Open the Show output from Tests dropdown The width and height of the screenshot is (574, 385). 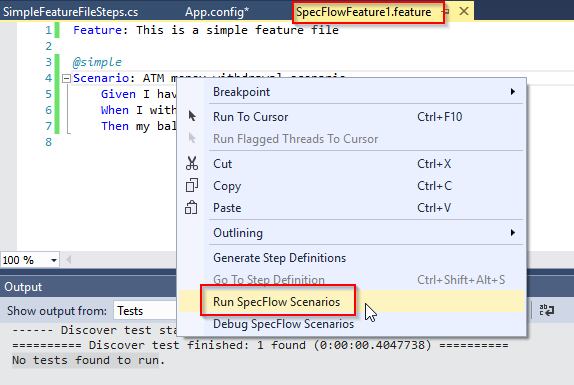tap(145, 311)
